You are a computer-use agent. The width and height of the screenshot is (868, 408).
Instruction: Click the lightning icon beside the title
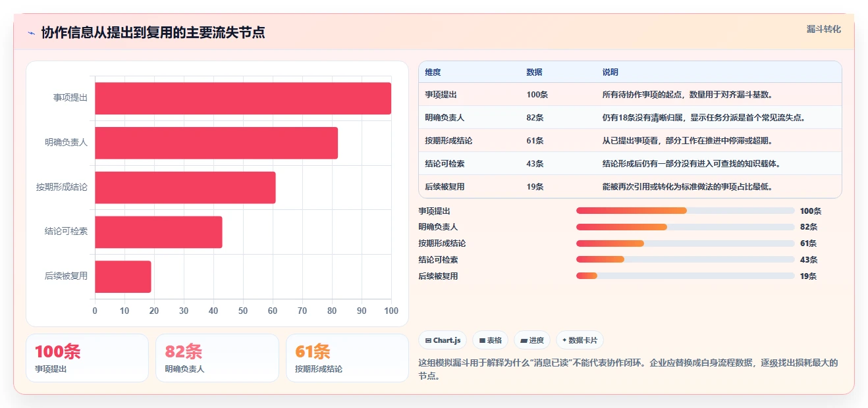[31, 33]
